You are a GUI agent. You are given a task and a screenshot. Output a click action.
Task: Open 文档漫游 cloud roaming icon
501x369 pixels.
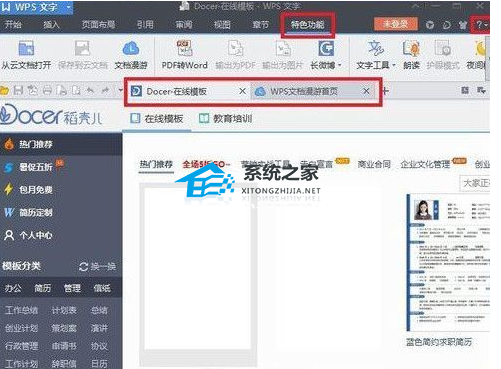(131, 48)
